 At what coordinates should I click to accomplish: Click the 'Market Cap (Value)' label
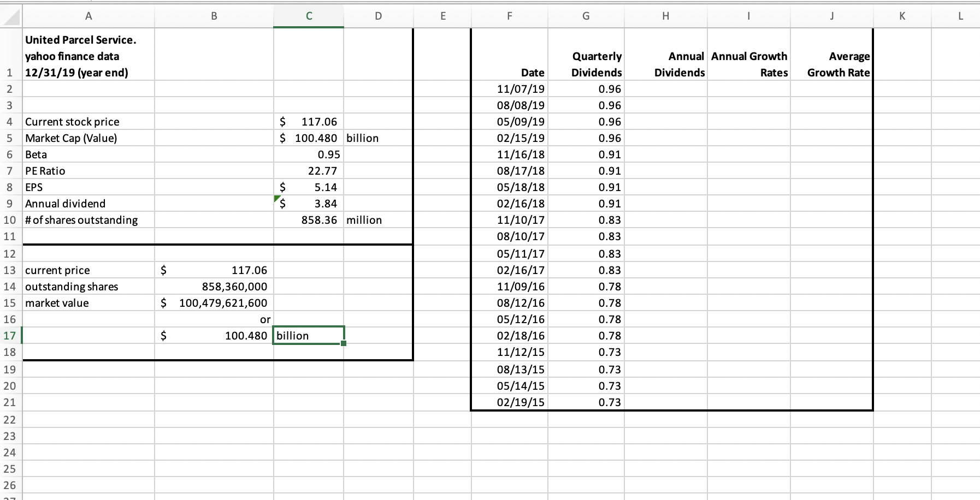(x=71, y=138)
